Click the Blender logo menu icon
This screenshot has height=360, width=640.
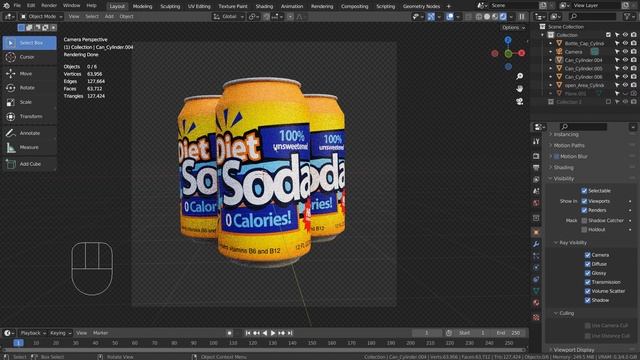pos(6,6)
